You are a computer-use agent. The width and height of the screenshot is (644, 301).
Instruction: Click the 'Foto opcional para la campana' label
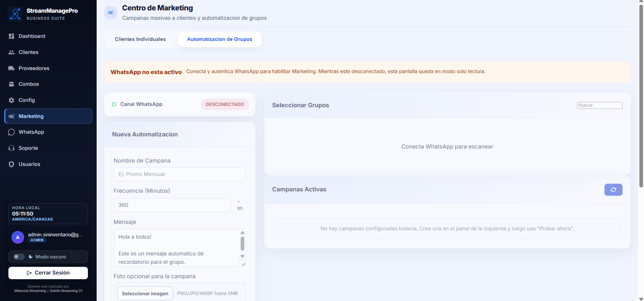(x=155, y=276)
